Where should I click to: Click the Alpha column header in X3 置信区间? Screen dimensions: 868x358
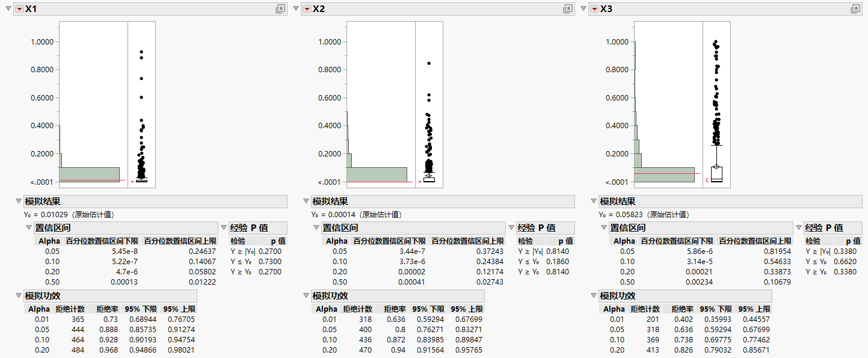[624, 241]
